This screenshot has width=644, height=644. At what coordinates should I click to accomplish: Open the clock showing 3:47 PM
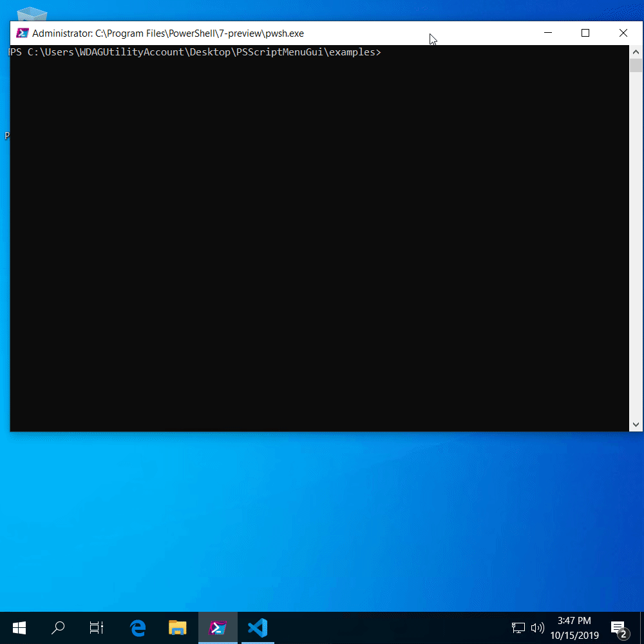click(x=574, y=627)
